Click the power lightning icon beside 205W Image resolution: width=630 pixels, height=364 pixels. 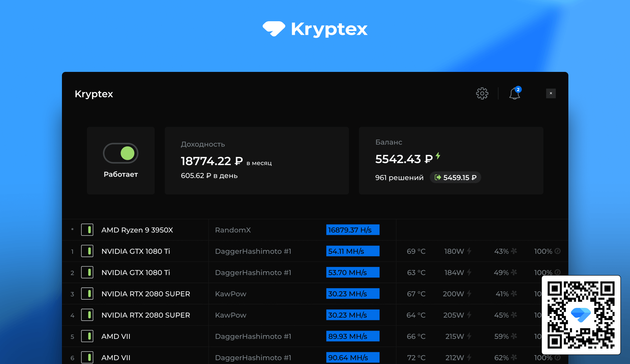pos(469,315)
